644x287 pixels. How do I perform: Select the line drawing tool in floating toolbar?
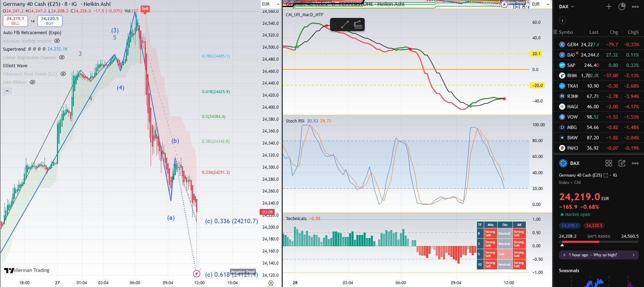(x=345, y=24)
